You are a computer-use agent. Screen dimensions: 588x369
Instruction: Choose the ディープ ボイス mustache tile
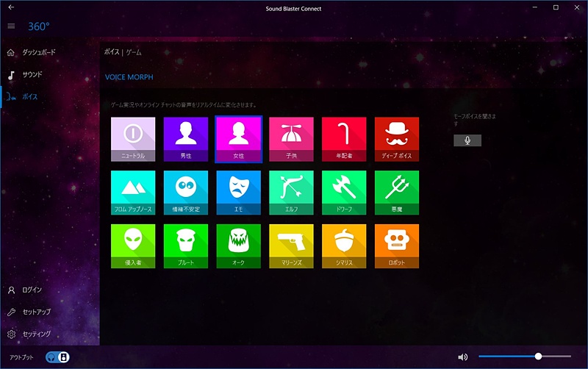397,139
